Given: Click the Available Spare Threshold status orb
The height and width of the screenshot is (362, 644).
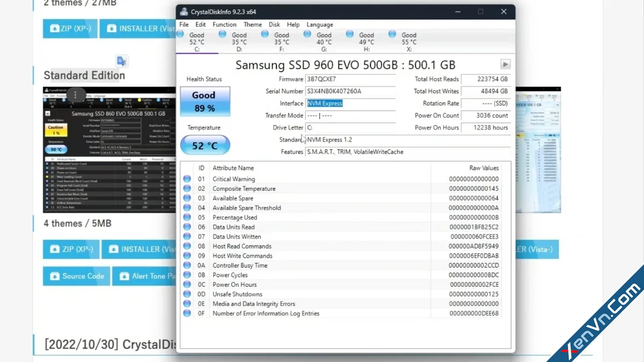Looking at the screenshot, I should point(187,208).
